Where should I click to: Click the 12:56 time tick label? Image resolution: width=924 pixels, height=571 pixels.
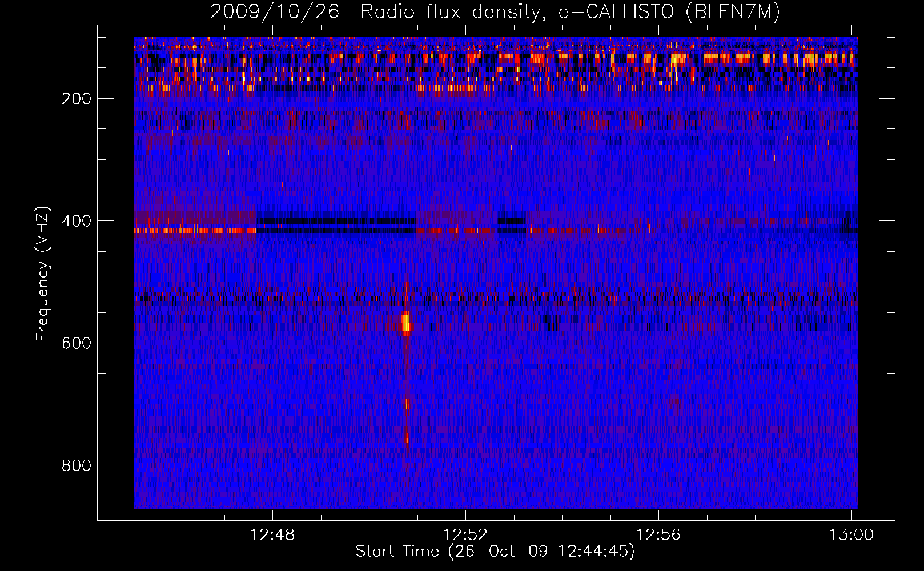pyautogui.click(x=658, y=535)
